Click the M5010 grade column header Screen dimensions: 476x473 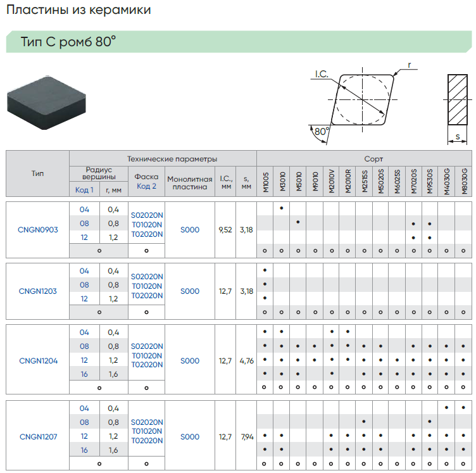[299, 182]
